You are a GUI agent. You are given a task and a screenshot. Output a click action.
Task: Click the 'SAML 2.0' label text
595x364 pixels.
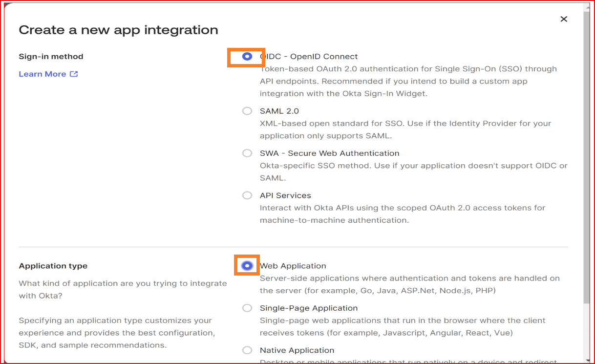pos(279,111)
